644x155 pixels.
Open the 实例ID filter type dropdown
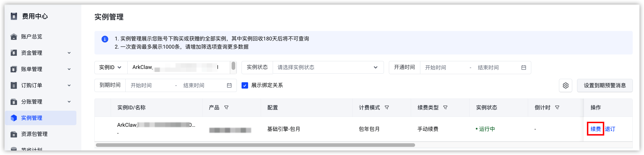[111, 68]
